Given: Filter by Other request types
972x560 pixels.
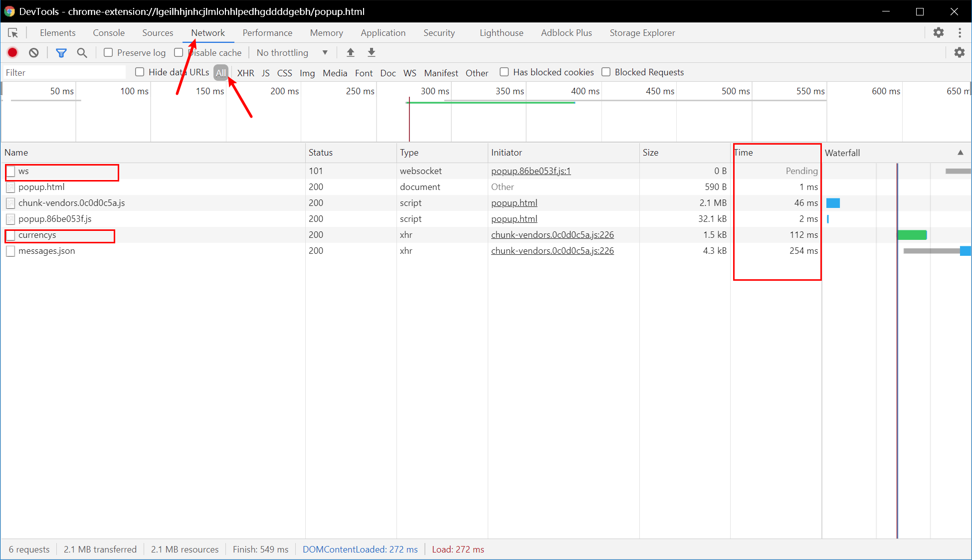Looking at the screenshot, I should tap(477, 73).
